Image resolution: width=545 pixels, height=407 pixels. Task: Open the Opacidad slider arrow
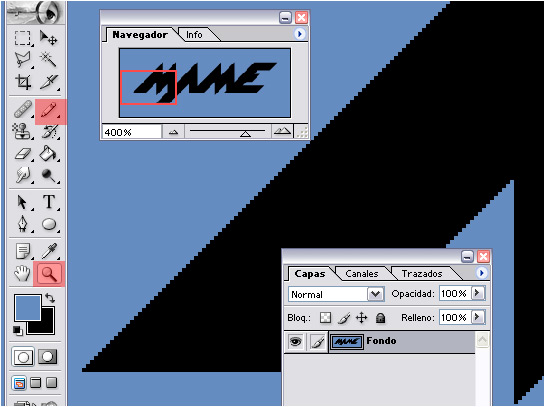click(x=478, y=293)
